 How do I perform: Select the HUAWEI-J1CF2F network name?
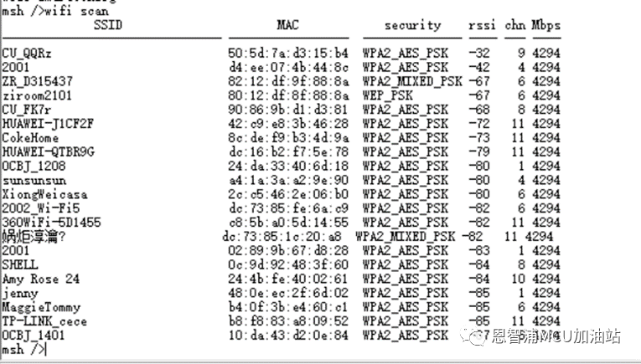coord(47,124)
